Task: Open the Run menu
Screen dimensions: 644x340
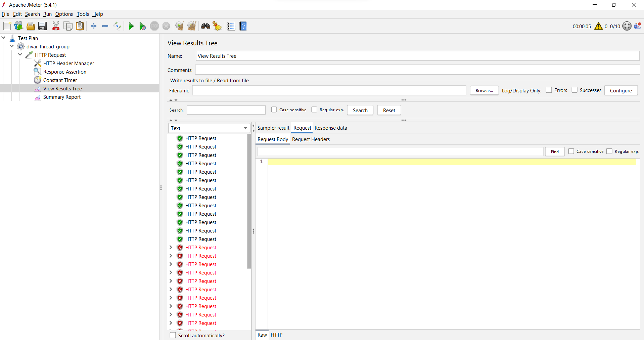Action: (x=47, y=14)
